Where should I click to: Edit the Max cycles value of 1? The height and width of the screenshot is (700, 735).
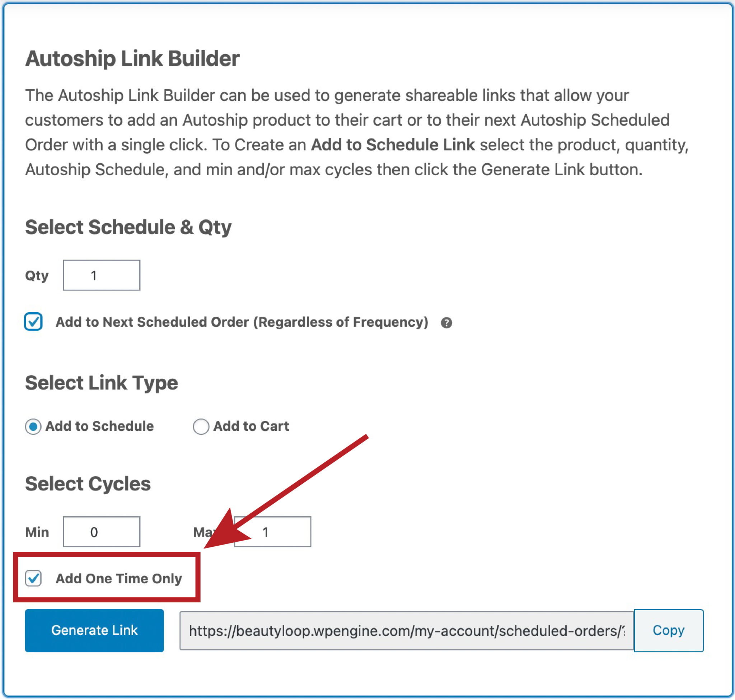tap(272, 531)
